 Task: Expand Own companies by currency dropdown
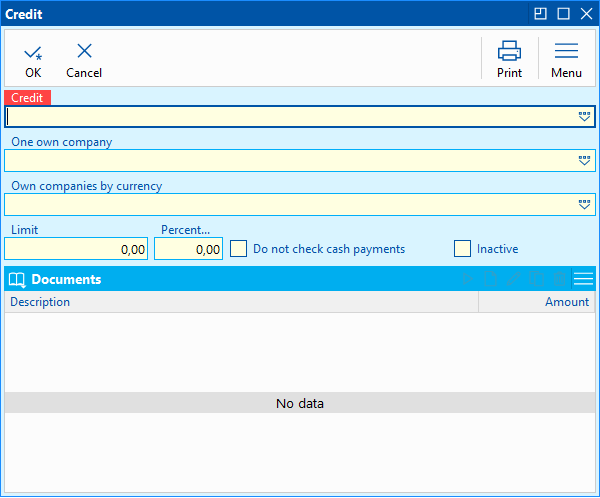coord(584,205)
